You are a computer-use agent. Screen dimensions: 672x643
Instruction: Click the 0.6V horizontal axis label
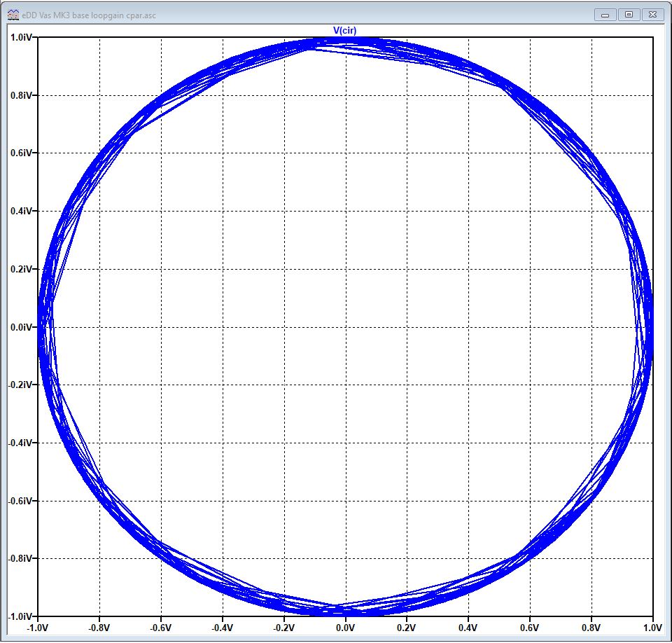(x=530, y=628)
